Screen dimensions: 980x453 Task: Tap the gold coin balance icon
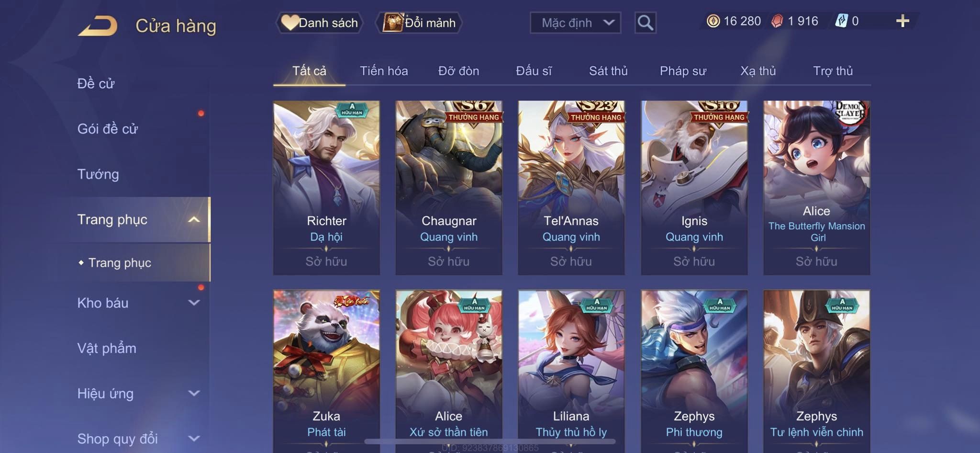point(713,21)
